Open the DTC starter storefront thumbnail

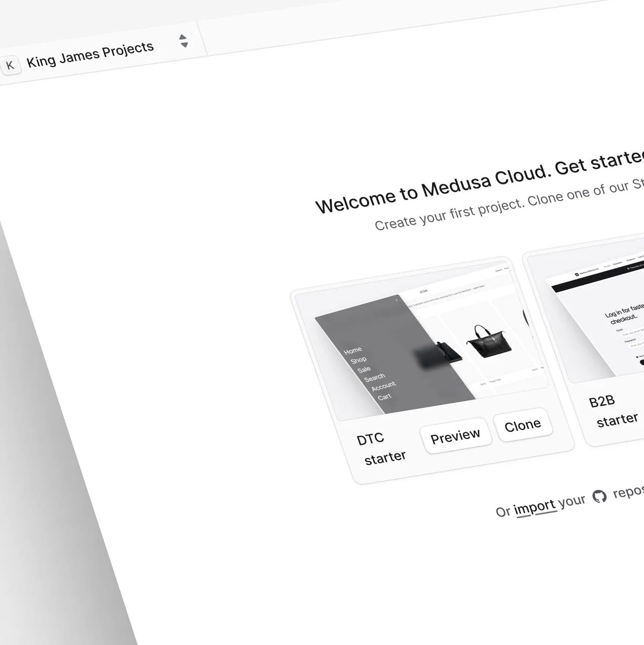[x=422, y=341]
